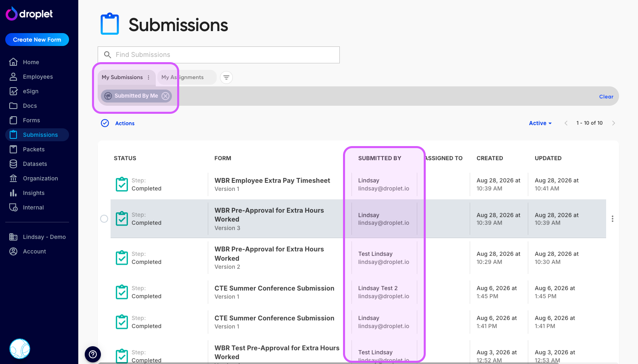Click the completed status icon for WBR Employee Timesheet
Screen dimensions: 638x364
(x=122, y=184)
